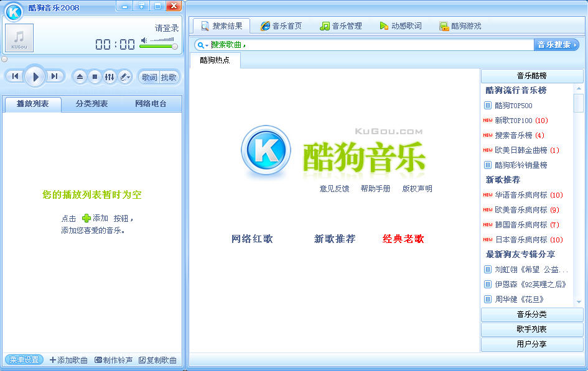Viewport: 588px width, 371px height.
Task: Open the 音乐首页 tab
Action: [x=281, y=26]
